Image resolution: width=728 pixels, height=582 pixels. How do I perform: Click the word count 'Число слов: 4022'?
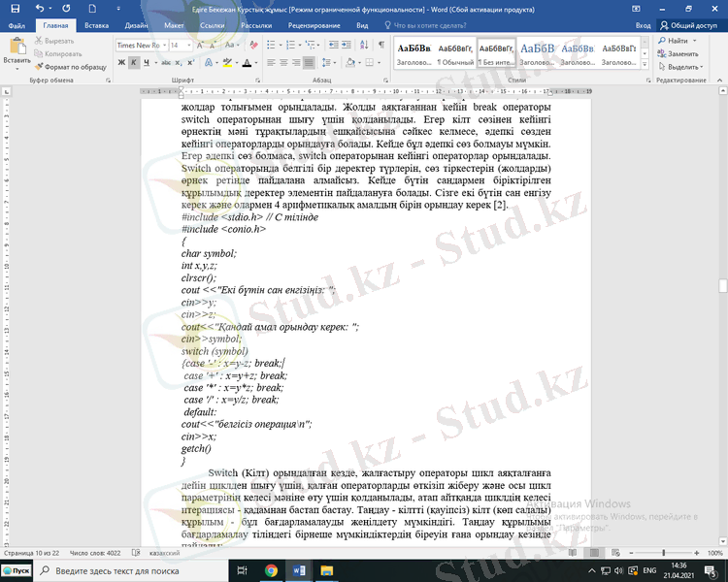click(x=95, y=553)
